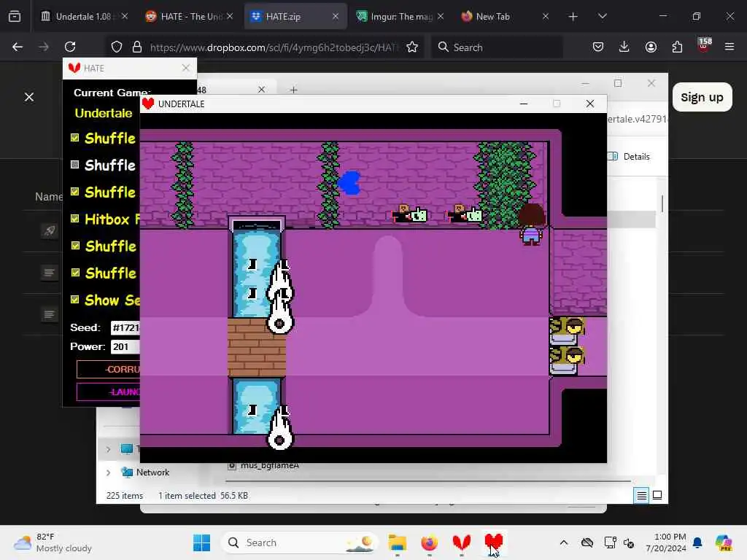Viewport: 747px width, 560px height.
Task: Click the Sign up button
Action: coord(703,97)
